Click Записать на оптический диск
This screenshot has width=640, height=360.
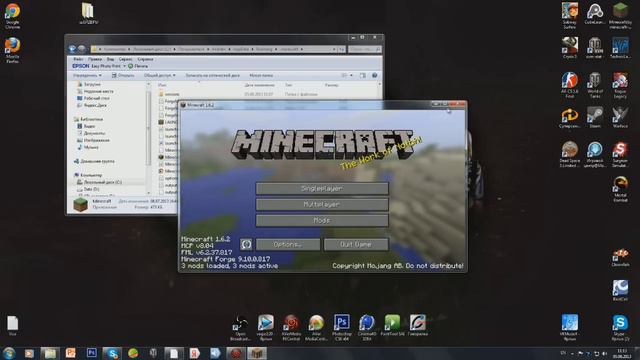(213, 76)
